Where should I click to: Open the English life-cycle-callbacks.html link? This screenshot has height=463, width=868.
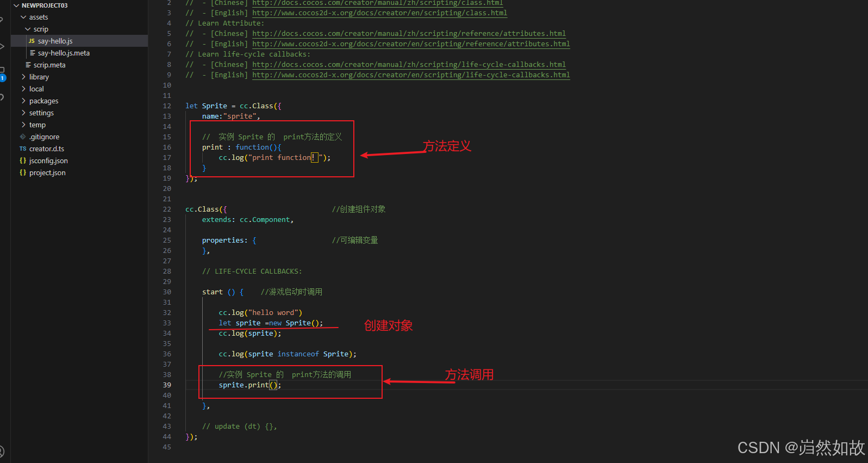tap(411, 75)
